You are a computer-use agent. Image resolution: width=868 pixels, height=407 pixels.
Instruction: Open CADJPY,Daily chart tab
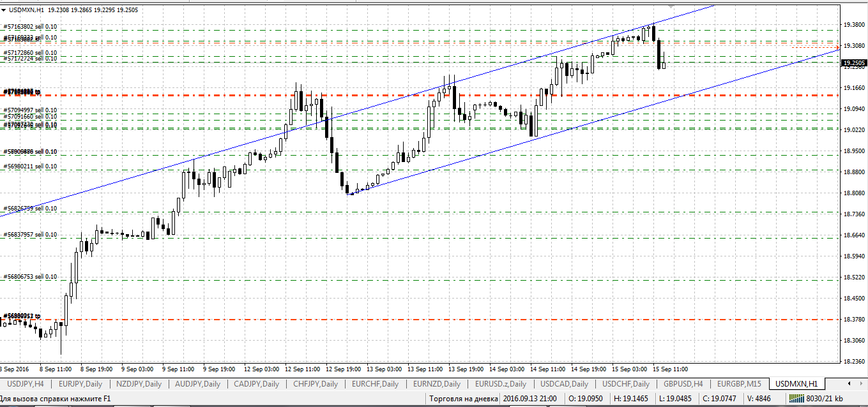tap(256, 384)
